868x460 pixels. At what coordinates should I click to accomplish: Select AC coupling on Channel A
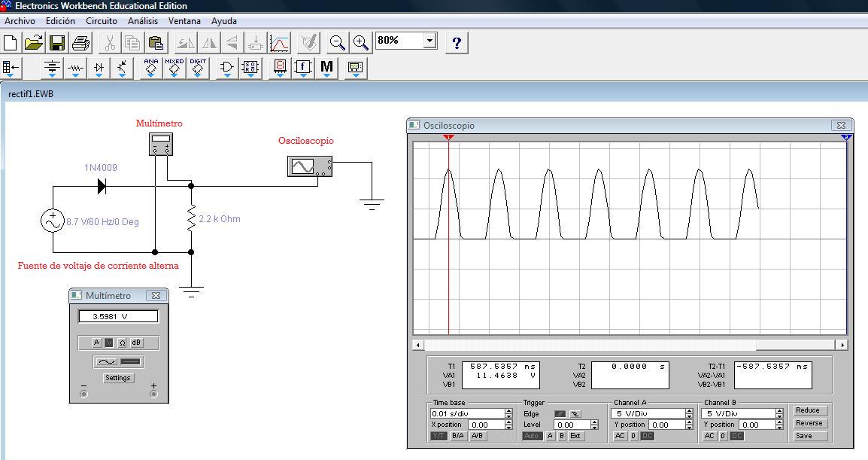click(x=620, y=436)
